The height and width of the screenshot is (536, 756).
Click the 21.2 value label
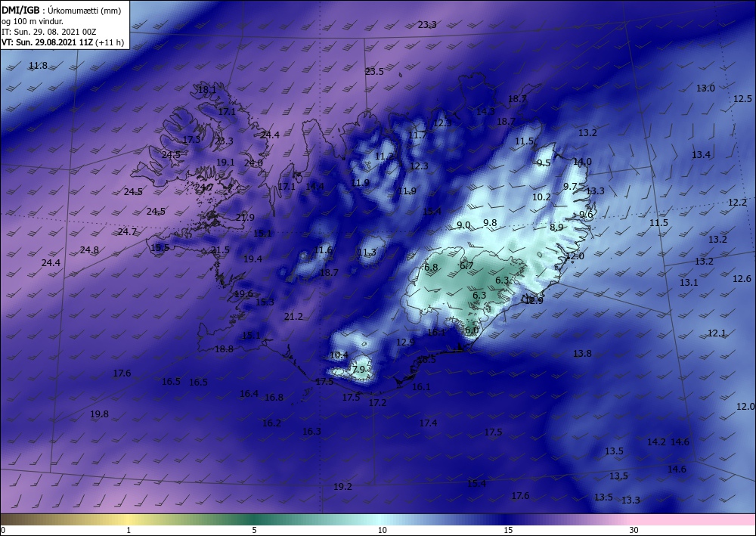click(x=293, y=316)
